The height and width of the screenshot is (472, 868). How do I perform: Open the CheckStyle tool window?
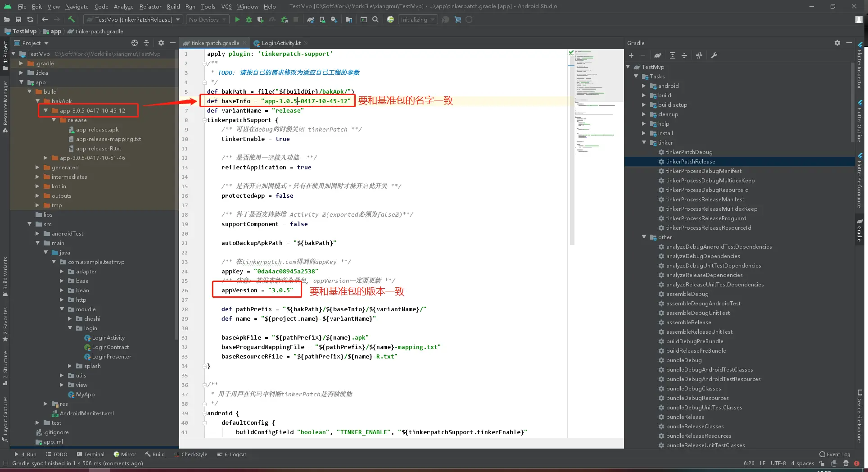click(x=191, y=454)
